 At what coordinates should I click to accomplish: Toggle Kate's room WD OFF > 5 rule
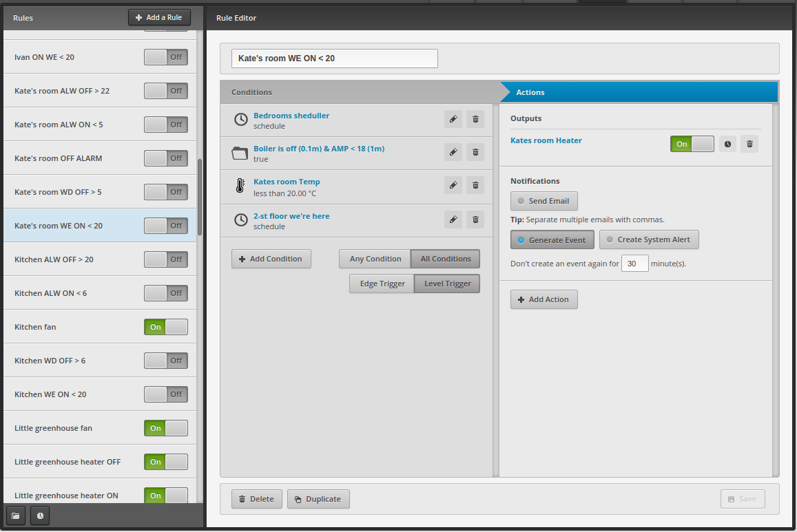pyautogui.click(x=166, y=192)
